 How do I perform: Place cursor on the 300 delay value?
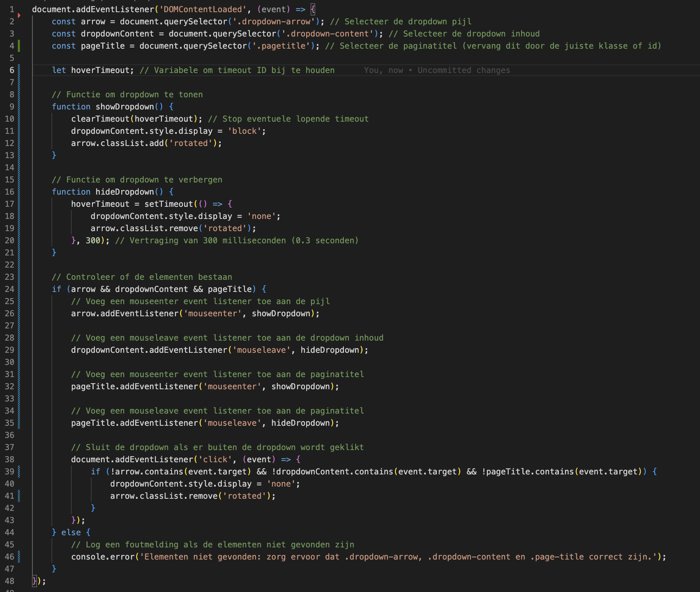click(x=93, y=240)
